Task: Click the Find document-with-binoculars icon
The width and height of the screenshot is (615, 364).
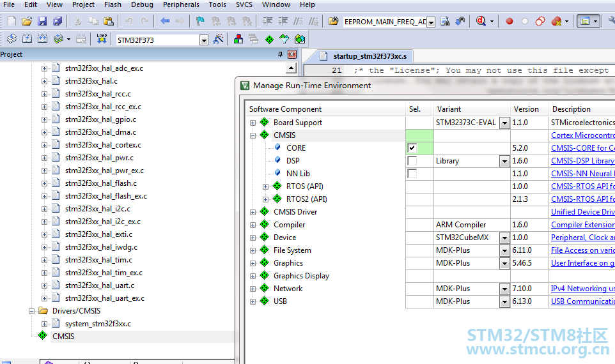Action: 445,21
